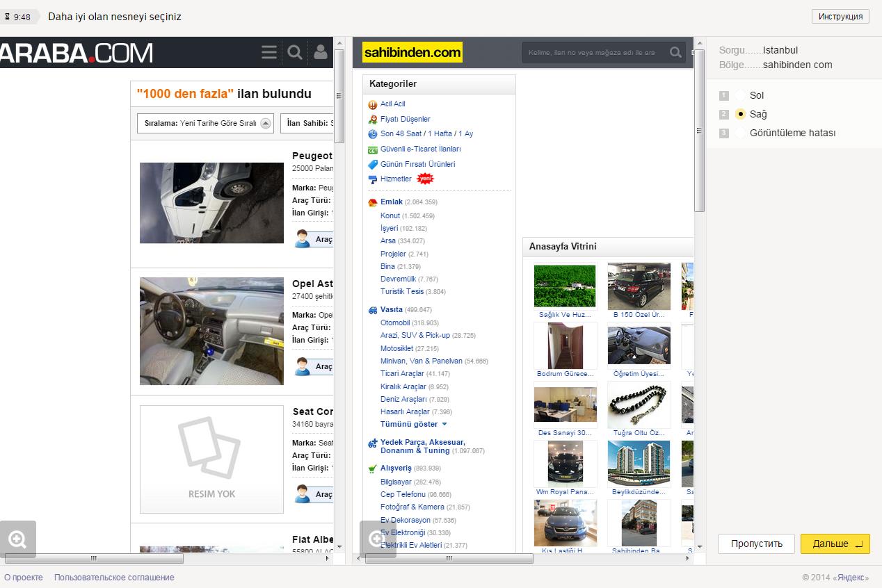Click the Emlak house icon
This screenshot has width=882, height=588.
pos(373,202)
